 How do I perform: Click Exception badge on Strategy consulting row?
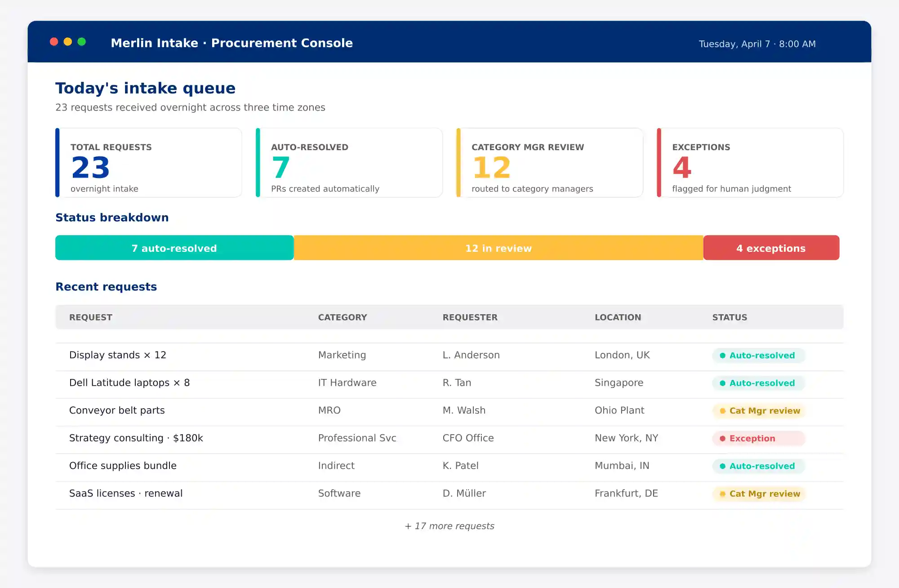[x=758, y=438]
